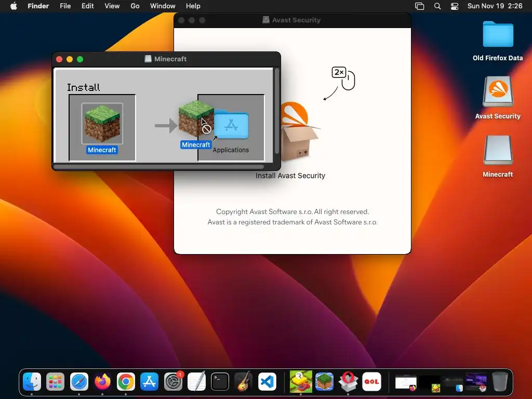The width and height of the screenshot is (532, 399).
Task: Open the App Store dock icon
Action: pyautogui.click(x=149, y=381)
